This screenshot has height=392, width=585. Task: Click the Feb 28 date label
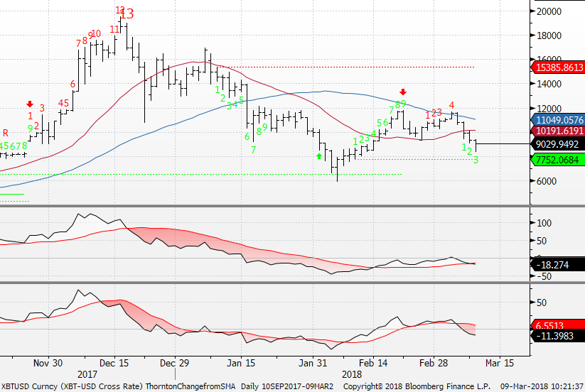[434, 363]
